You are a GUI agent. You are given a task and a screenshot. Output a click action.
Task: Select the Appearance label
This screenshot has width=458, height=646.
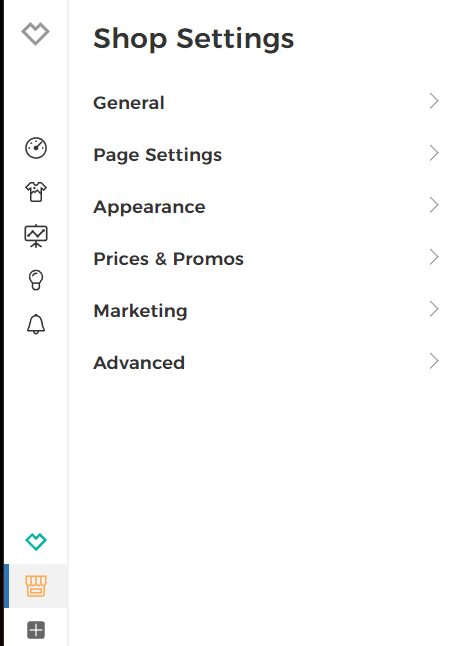tap(149, 207)
